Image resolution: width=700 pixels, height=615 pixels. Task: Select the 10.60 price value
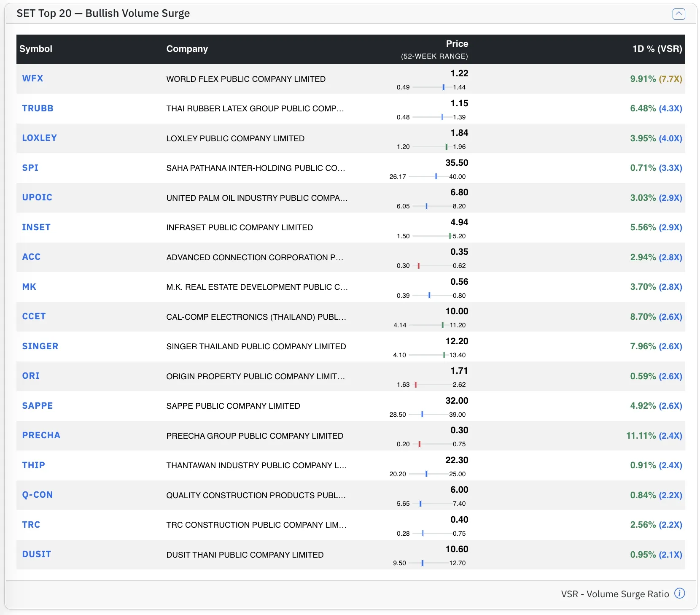457,549
